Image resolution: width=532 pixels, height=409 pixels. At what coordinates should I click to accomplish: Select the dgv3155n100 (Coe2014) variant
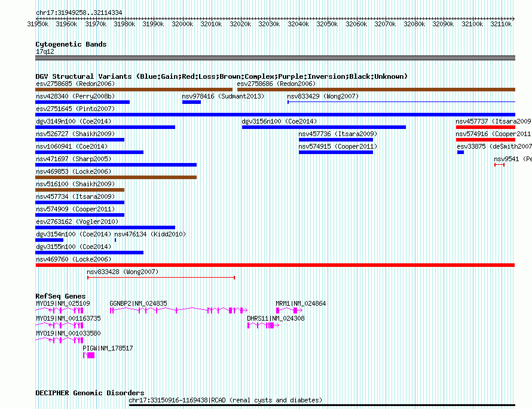click(x=89, y=253)
